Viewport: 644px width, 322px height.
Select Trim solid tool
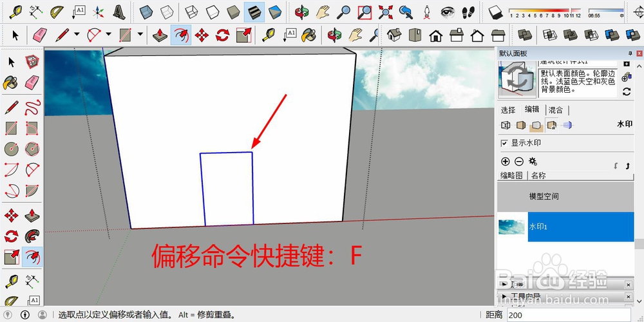pos(612,35)
